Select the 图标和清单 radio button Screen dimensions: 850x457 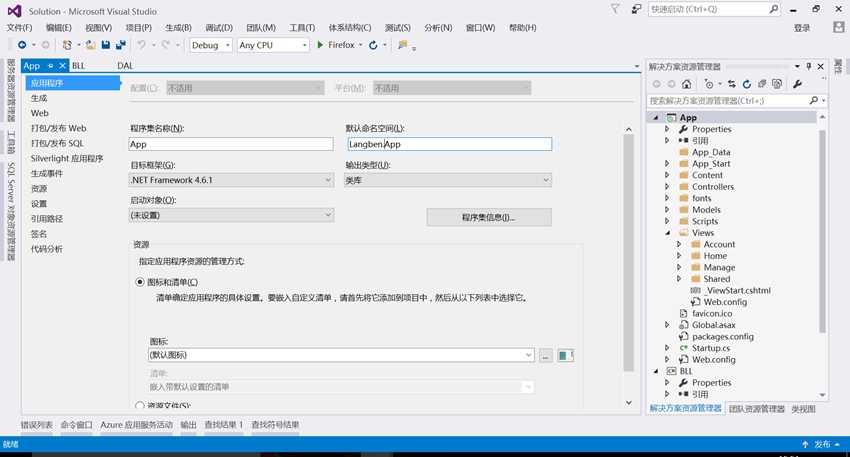pyautogui.click(x=140, y=282)
